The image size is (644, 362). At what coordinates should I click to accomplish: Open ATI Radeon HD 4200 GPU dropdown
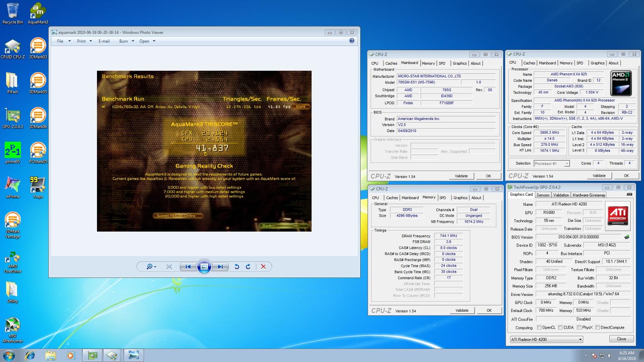pyautogui.click(x=546, y=339)
